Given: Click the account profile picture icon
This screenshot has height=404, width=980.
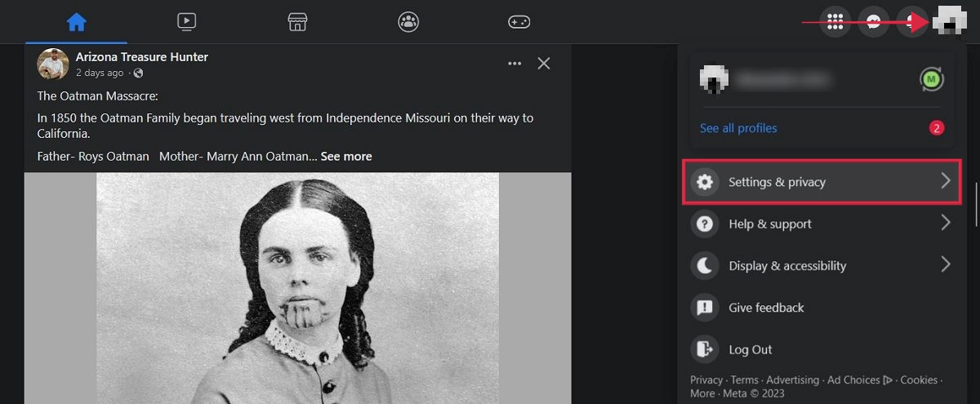Looking at the screenshot, I should (950, 21).
